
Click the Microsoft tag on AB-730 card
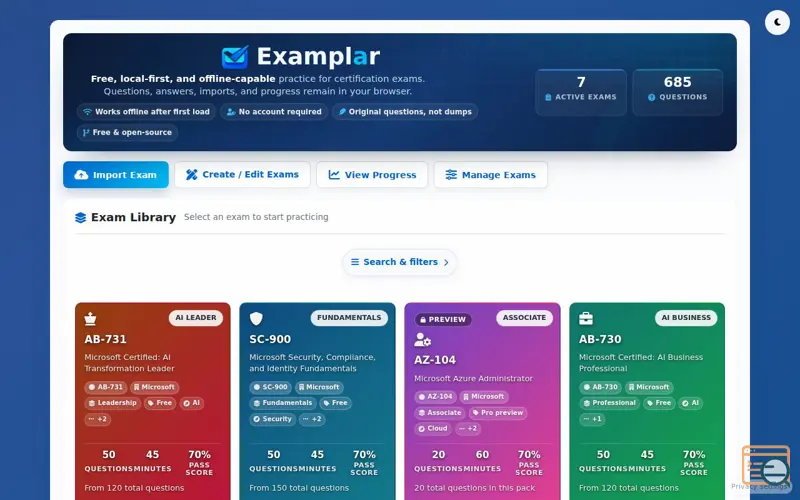click(x=649, y=387)
